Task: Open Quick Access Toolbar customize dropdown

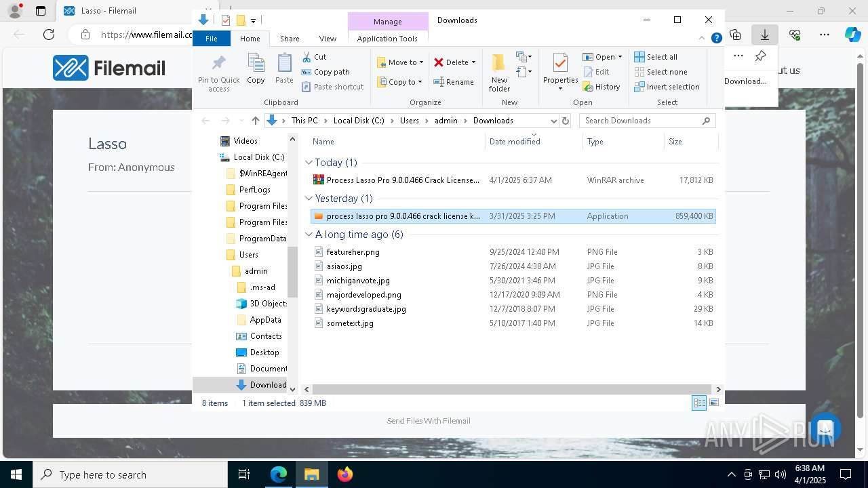Action: point(253,20)
